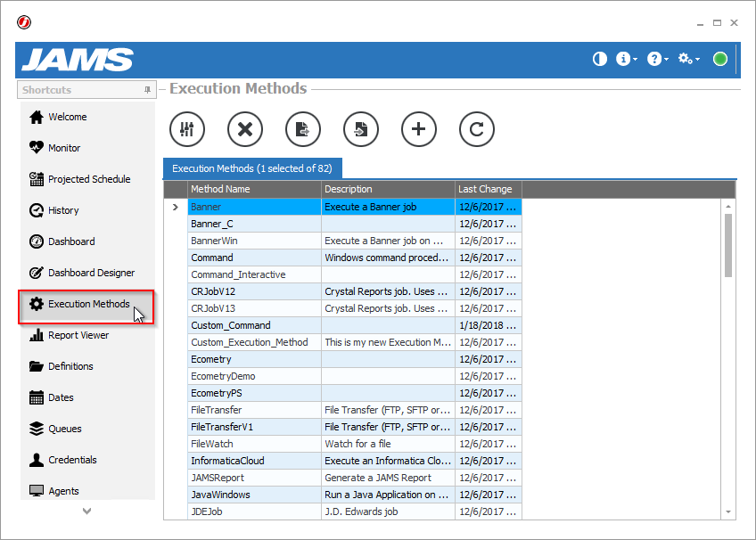Sort by Last Change column header
Screen dimensions: 756x540
point(489,189)
